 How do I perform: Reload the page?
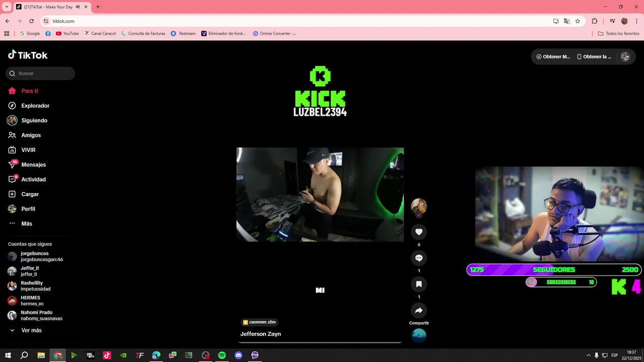tap(31, 21)
